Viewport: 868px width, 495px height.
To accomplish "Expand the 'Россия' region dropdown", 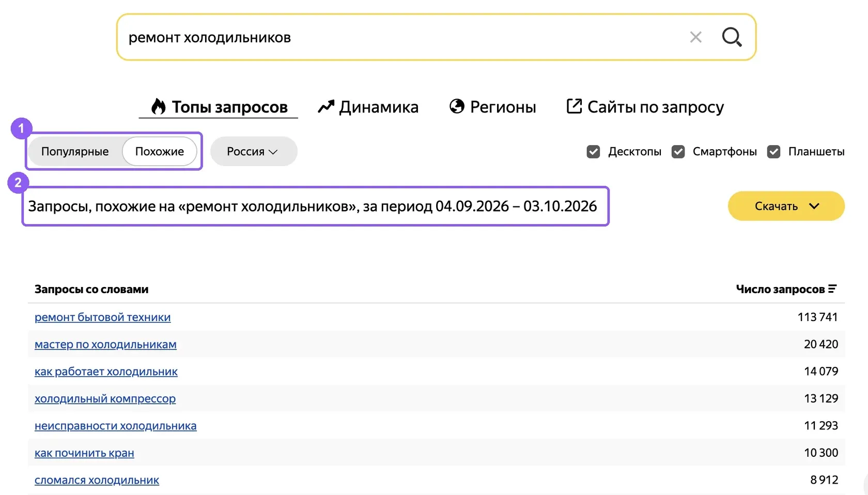I will [253, 151].
